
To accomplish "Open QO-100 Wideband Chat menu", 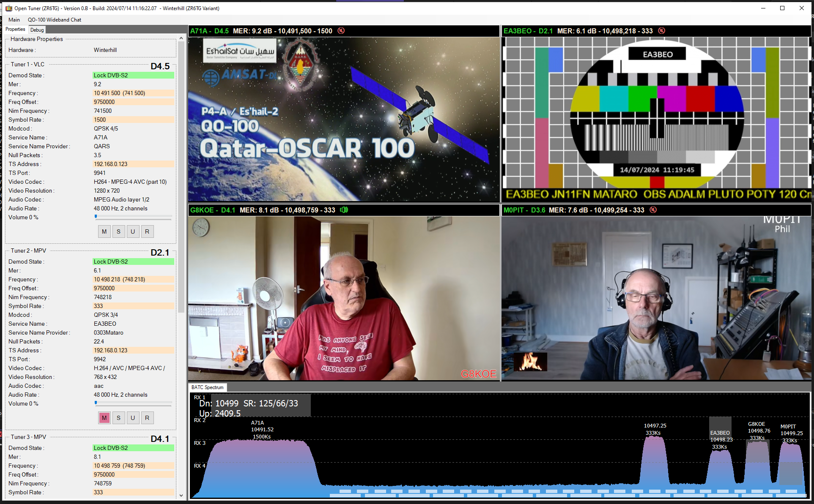I will pos(55,20).
